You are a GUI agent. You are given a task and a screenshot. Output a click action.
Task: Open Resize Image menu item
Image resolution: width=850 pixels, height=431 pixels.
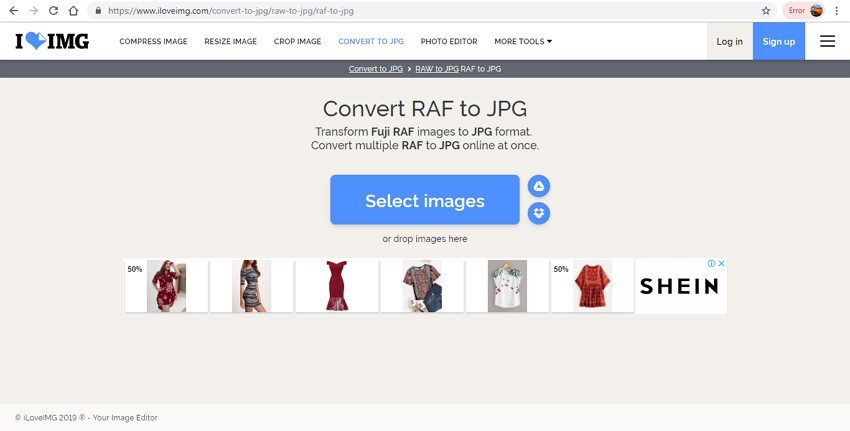coord(230,42)
